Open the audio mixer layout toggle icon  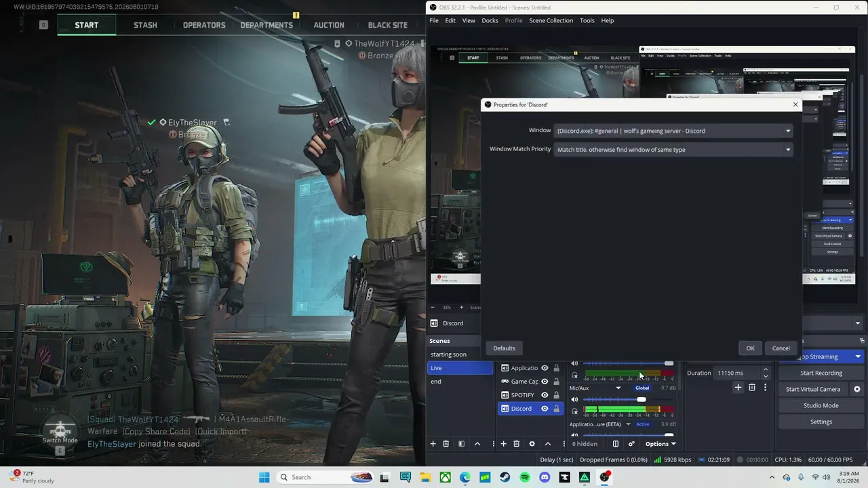[616, 444]
